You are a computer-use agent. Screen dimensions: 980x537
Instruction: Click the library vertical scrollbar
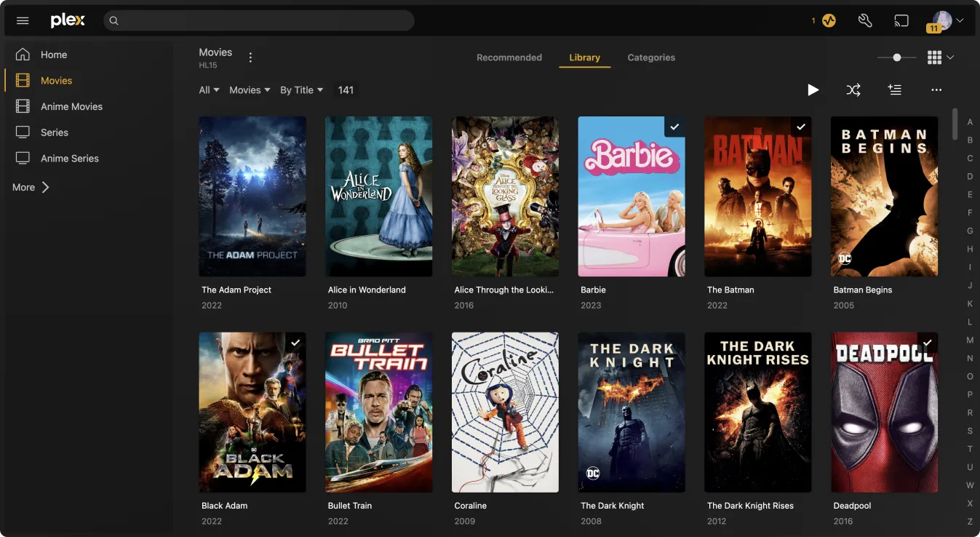955,124
